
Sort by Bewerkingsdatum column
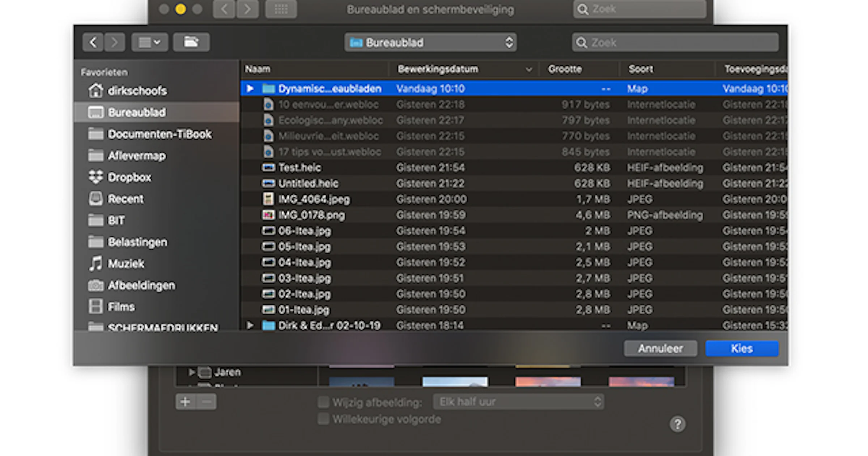[464, 69]
